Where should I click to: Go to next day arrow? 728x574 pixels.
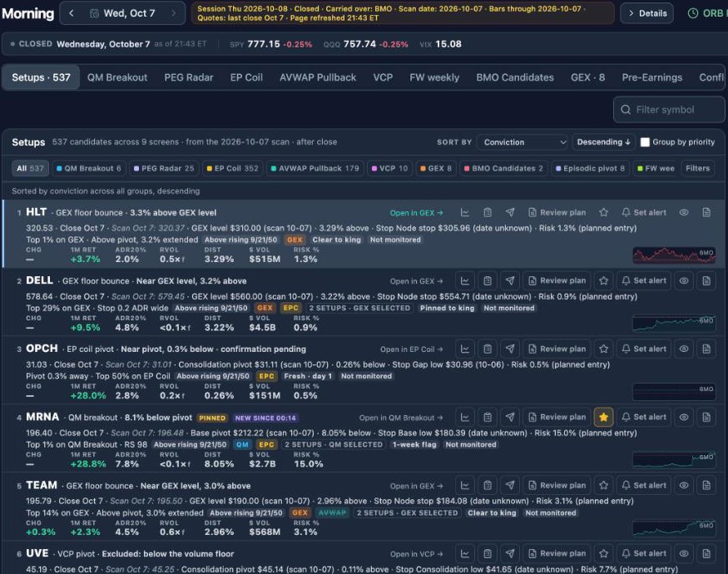point(174,13)
